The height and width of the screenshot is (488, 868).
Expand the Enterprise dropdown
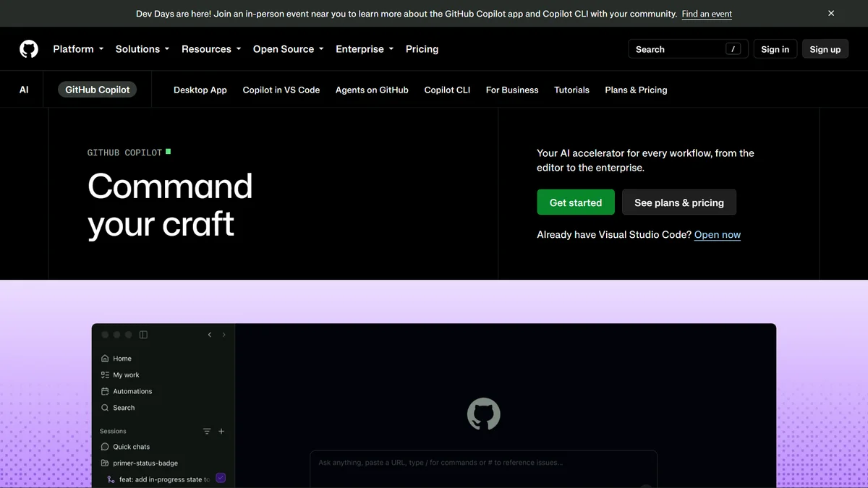click(x=365, y=49)
